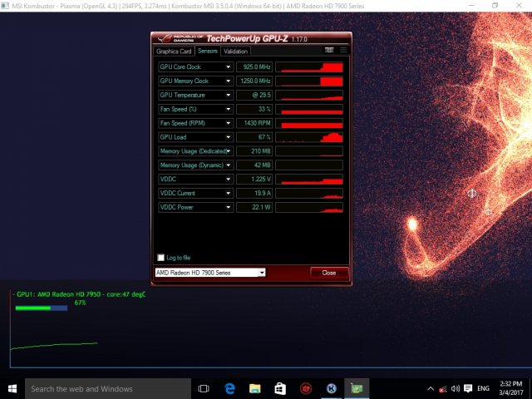Open Task View on the taskbar
Screen dimensions: 532x399
pos(204,388)
